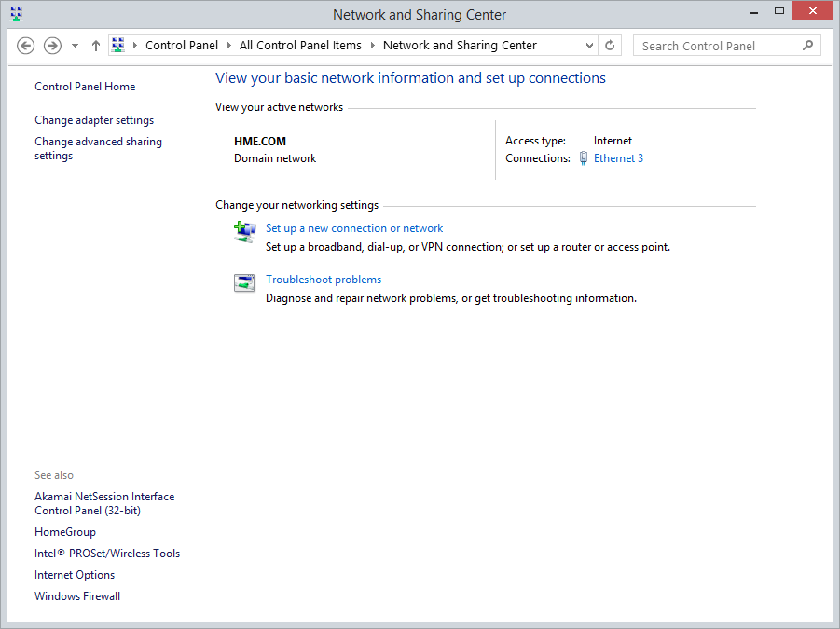Viewport: 840px width, 629px height.
Task: Open the recent locations dropdown arrow
Action: coord(76,46)
